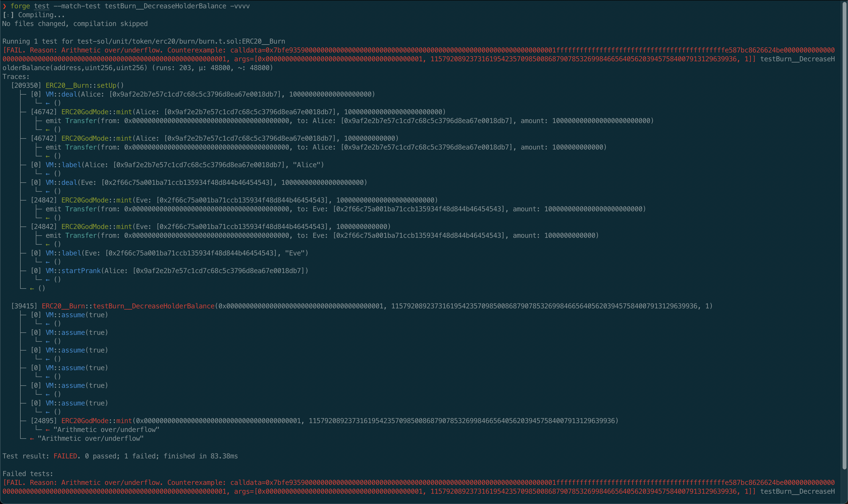Click the Test result FAILED line
The width and height of the screenshot is (848, 504).
[65, 456]
